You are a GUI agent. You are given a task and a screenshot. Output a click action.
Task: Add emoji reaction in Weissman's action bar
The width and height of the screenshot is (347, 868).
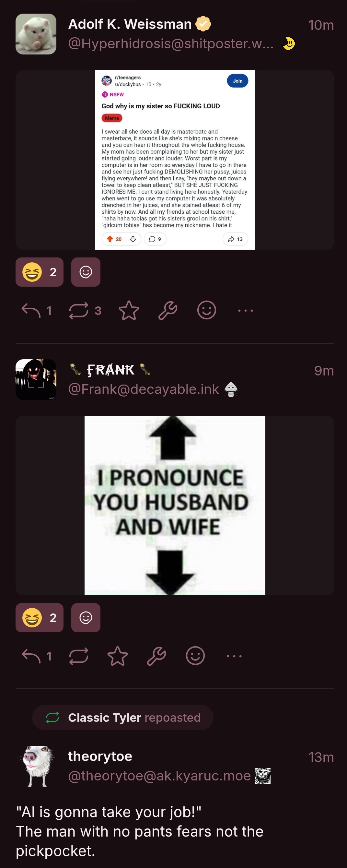(x=207, y=310)
